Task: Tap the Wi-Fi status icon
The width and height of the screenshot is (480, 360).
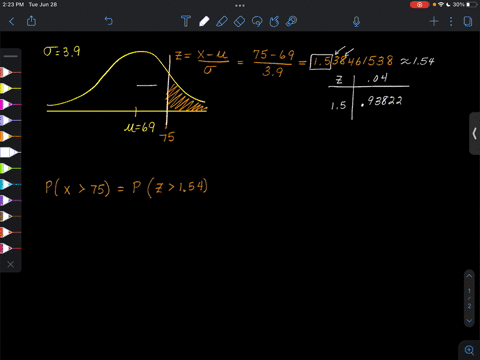Action: tap(441, 5)
